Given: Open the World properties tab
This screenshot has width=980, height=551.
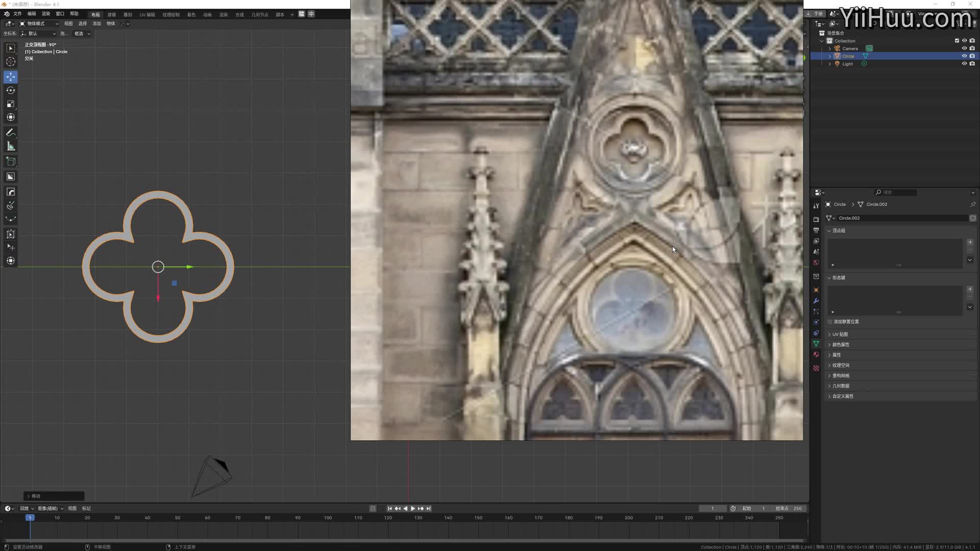Looking at the screenshot, I should pos(816,263).
